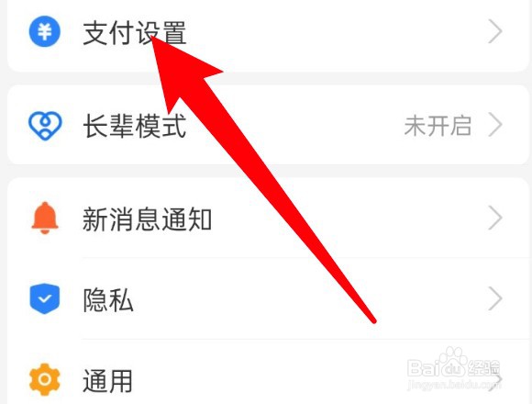Tap the orange gear general icon
The height and width of the screenshot is (404, 532).
tap(44, 379)
